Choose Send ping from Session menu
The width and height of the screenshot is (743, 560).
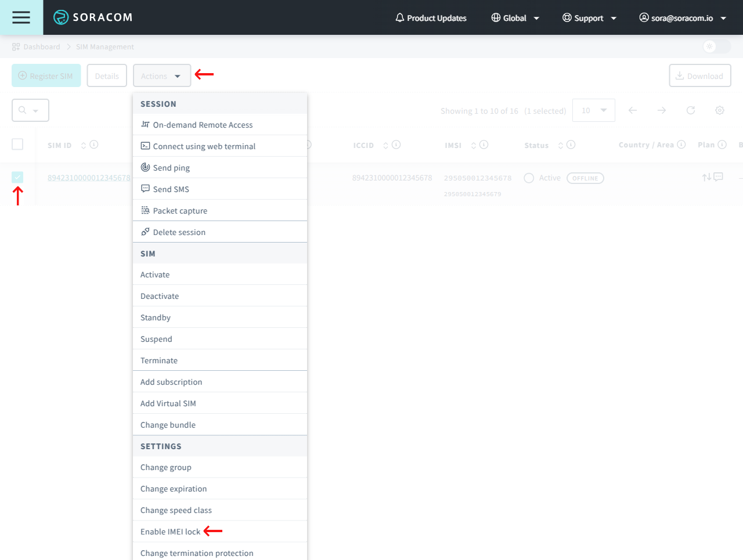click(171, 168)
